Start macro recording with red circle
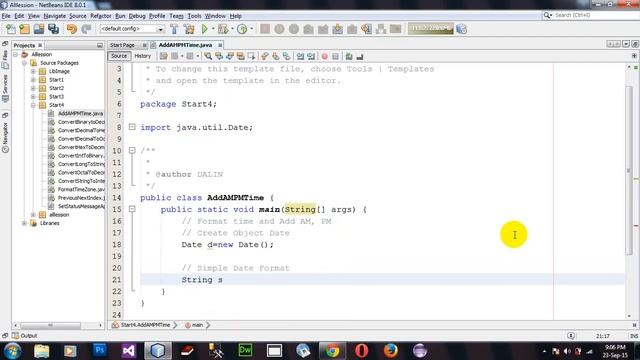Screen dimensions: 640x360 click(x=324, y=56)
